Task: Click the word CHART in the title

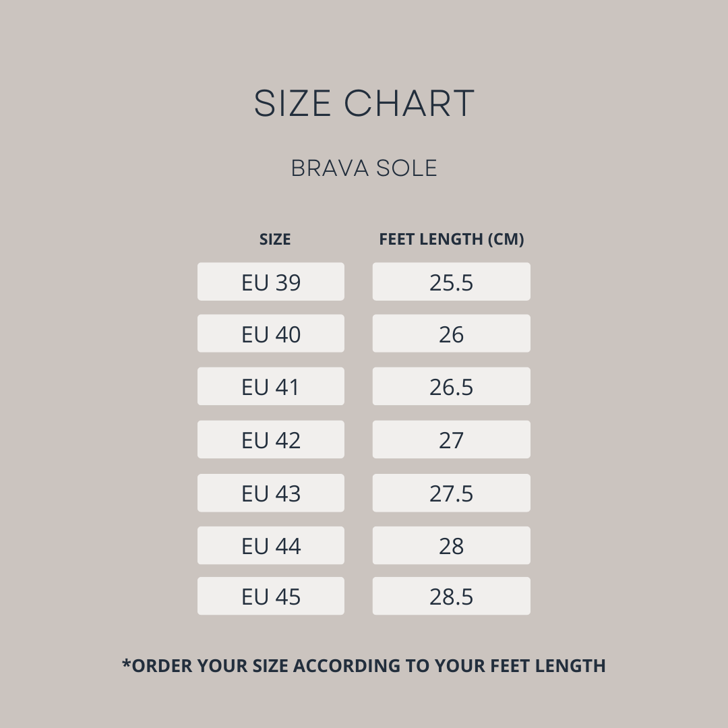Action: (410, 104)
